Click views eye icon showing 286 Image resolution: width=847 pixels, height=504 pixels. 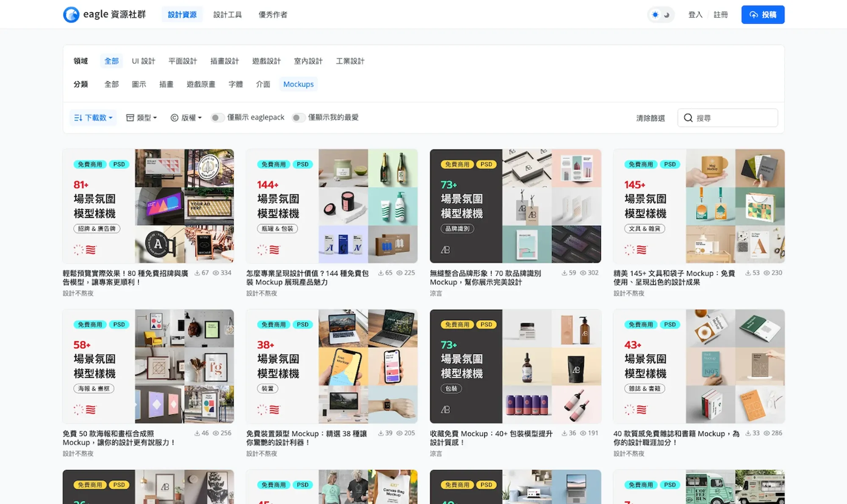point(767,433)
